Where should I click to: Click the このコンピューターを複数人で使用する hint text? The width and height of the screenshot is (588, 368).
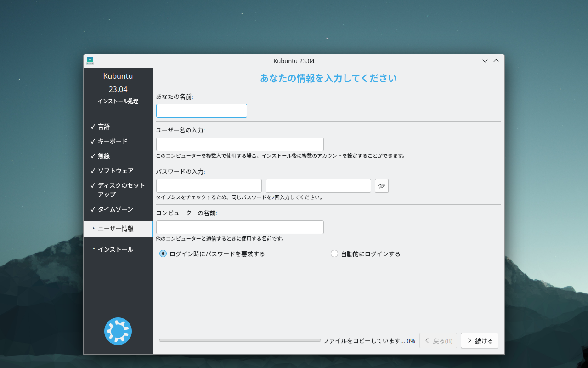click(281, 156)
